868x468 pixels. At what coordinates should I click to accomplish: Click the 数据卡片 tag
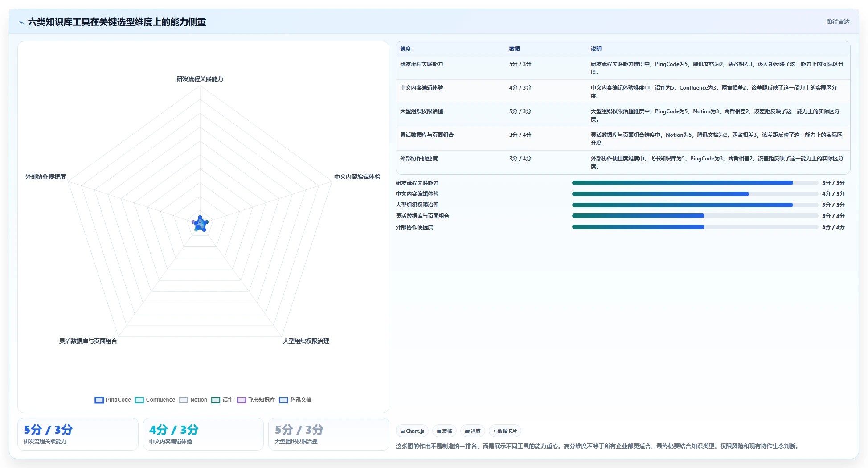click(x=505, y=431)
